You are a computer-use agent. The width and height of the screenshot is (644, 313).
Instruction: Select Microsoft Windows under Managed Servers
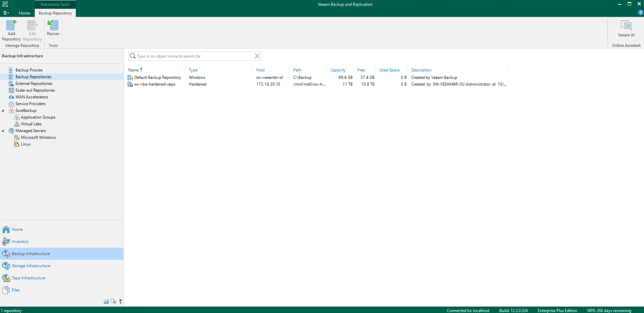pyautogui.click(x=38, y=137)
